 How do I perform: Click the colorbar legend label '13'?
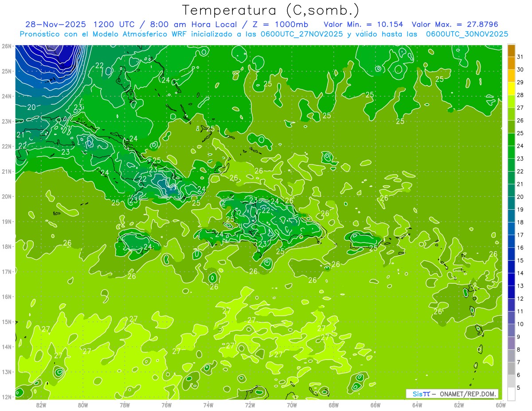(x=520, y=286)
